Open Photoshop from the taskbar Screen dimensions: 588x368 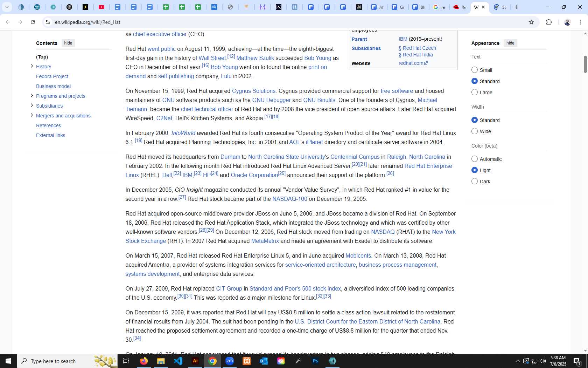[x=315, y=361]
